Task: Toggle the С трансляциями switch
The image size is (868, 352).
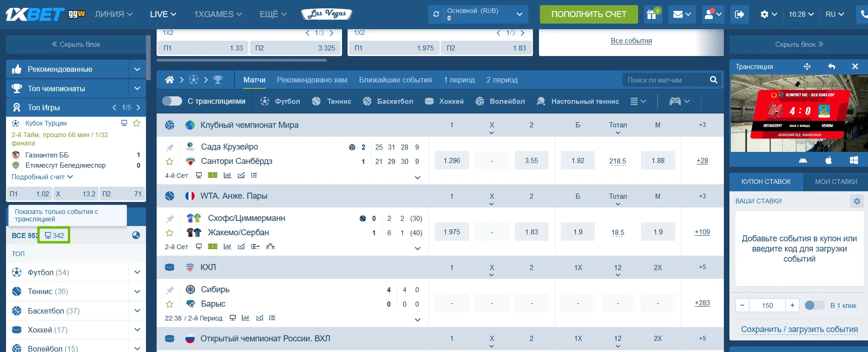Action: click(x=172, y=101)
